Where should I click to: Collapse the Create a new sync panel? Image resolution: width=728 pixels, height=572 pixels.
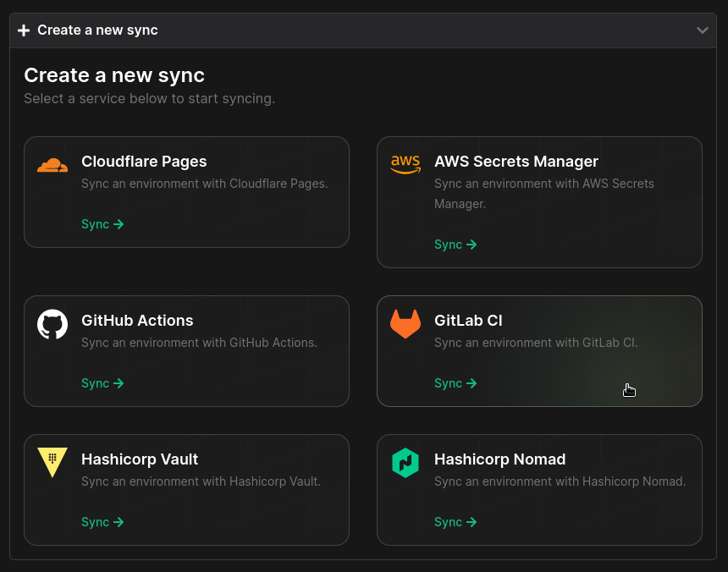(x=702, y=30)
